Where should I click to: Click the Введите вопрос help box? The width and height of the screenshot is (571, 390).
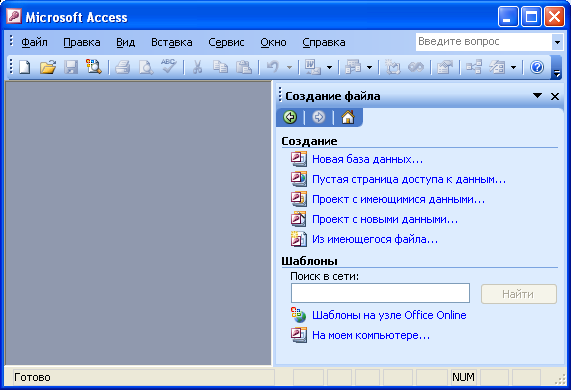click(484, 42)
